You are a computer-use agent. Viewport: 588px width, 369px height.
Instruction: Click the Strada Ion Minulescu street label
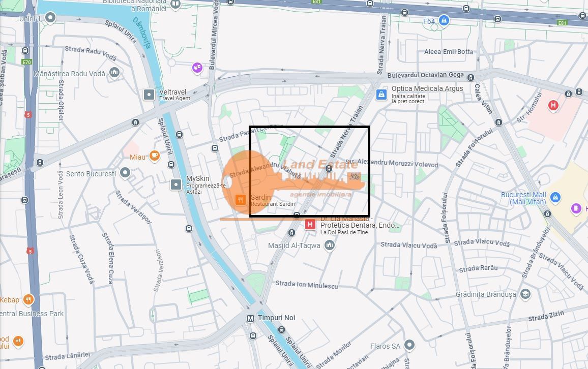click(307, 285)
